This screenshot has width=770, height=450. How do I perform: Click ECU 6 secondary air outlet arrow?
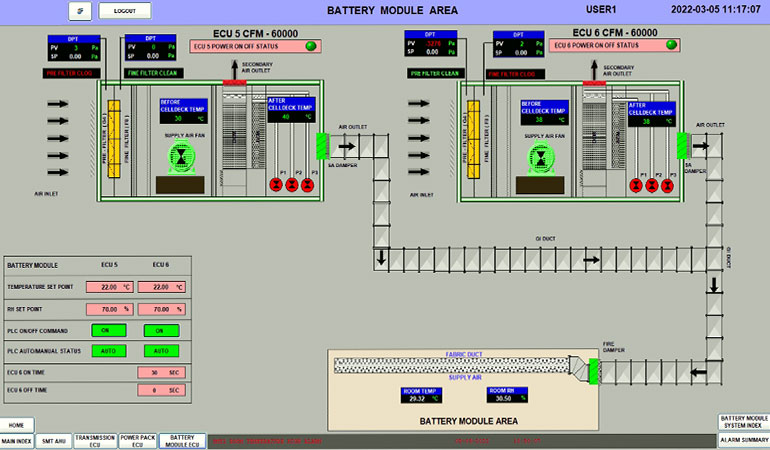(x=594, y=70)
